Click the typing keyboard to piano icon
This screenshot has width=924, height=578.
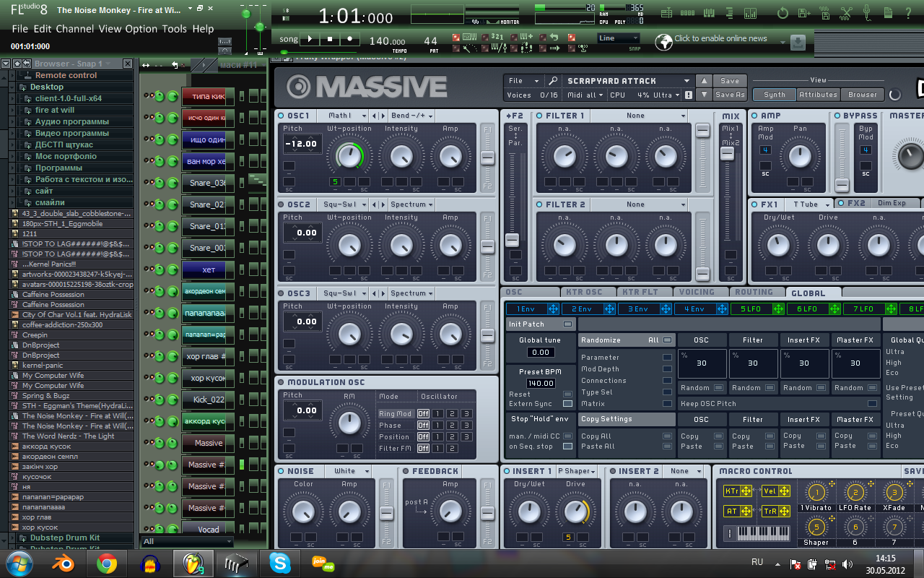click(x=470, y=37)
